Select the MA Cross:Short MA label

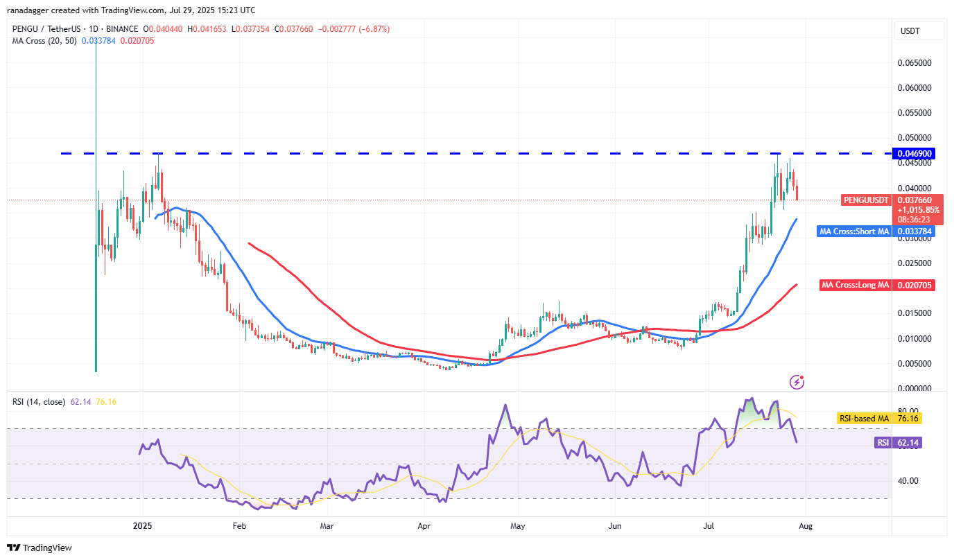point(854,231)
